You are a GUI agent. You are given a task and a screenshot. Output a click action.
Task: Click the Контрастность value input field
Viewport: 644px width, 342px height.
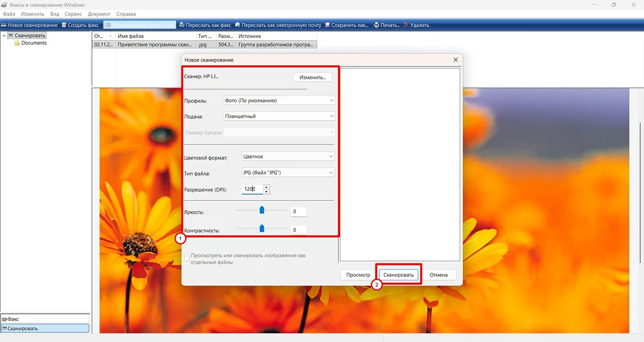(298, 230)
